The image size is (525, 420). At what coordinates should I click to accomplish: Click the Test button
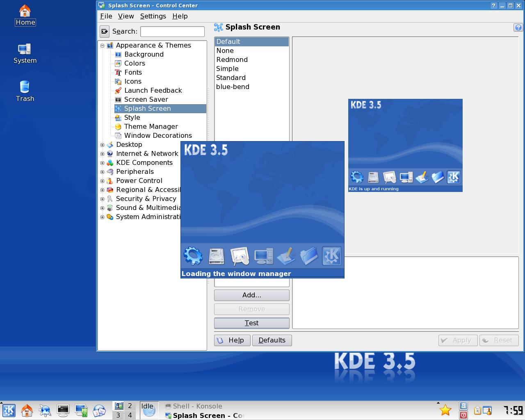coord(252,323)
